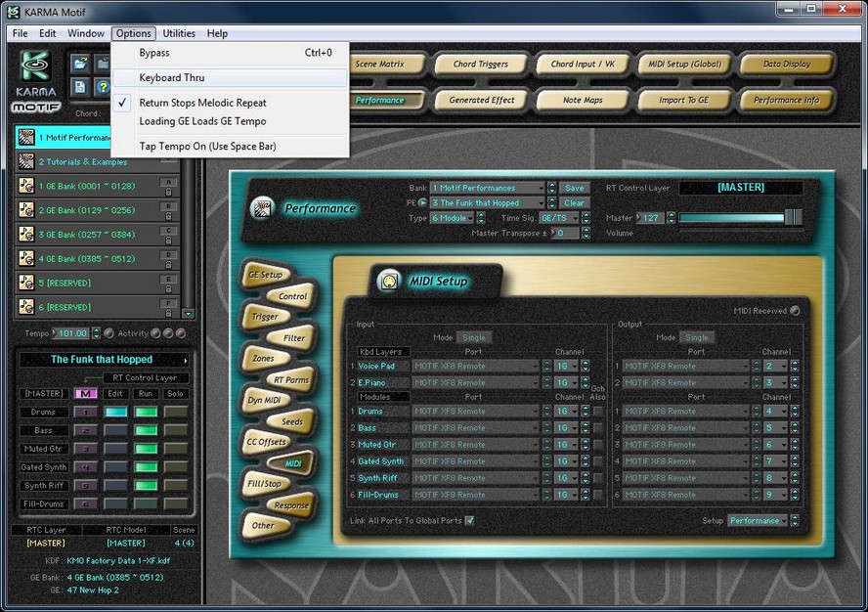Toggle Link All Ports To Global Ports checkbox
The height and width of the screenshot is (612, 868).
click(x=470, y=520)
